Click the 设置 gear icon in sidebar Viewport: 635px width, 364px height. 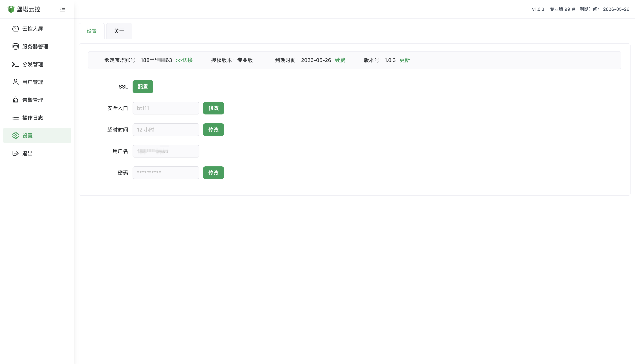(16, 135)
